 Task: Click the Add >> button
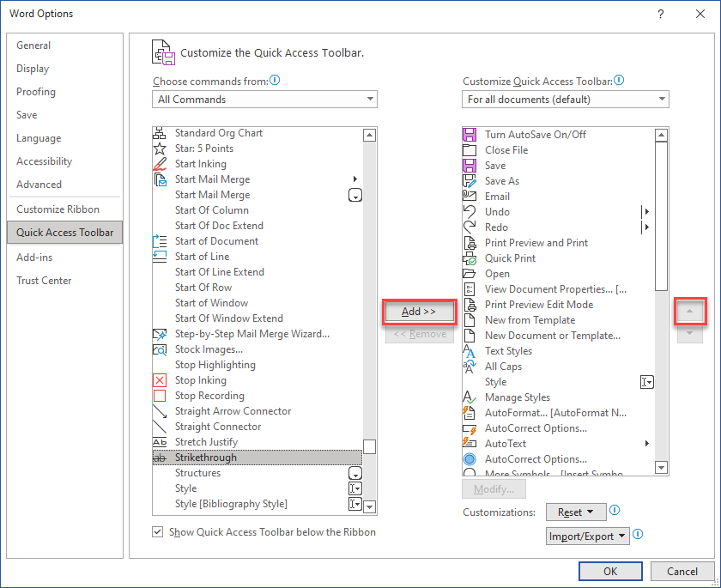pyautogui.click(x=420, y=312)
